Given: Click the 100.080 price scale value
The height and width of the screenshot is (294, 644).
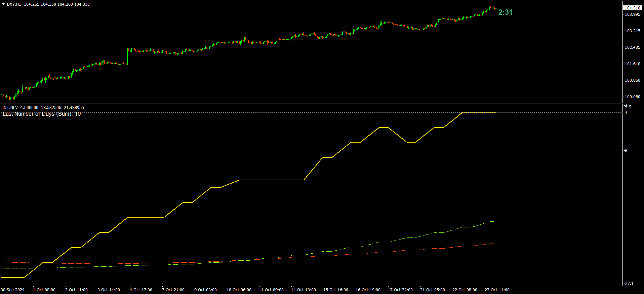Looking at the screenshot, I should click(x=632, y=97).
